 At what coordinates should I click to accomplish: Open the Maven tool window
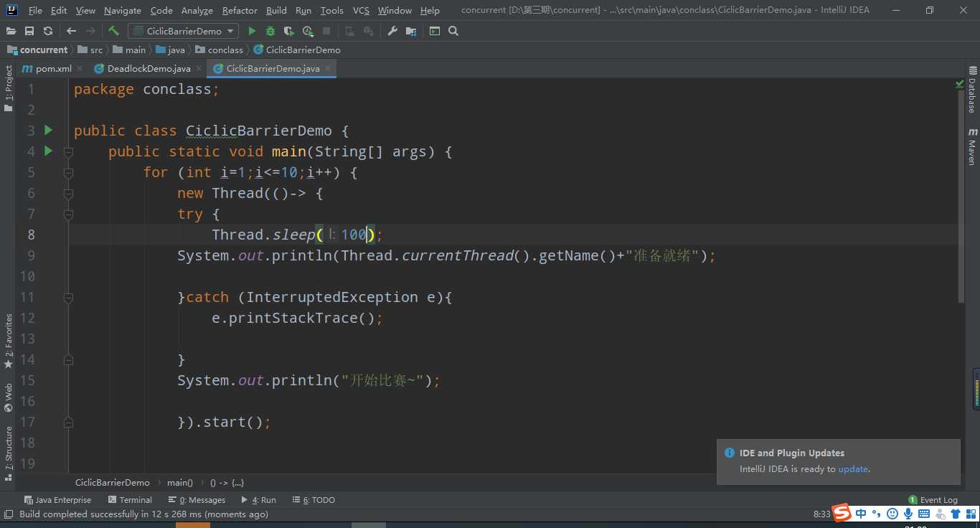(972, 147)
